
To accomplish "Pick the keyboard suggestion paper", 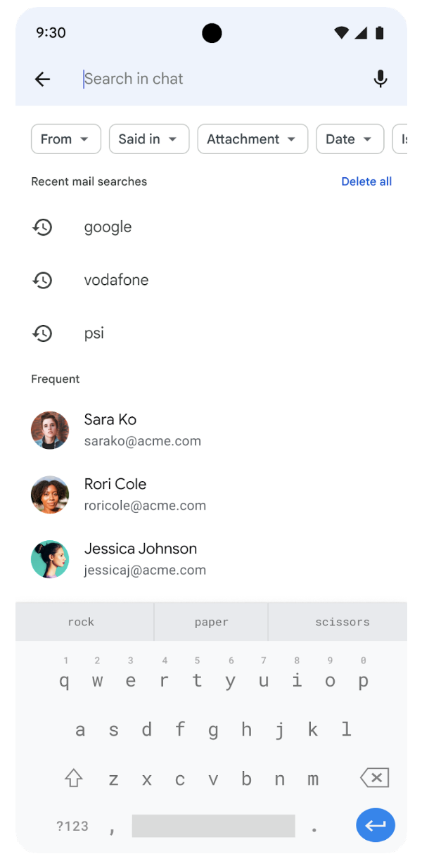I will 211,622.
